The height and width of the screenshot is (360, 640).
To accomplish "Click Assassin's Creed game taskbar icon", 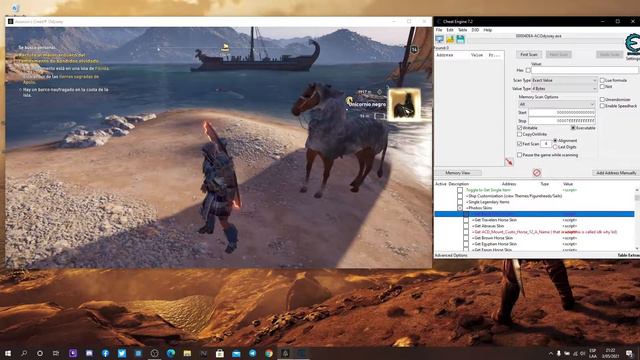I will (285, 353).
